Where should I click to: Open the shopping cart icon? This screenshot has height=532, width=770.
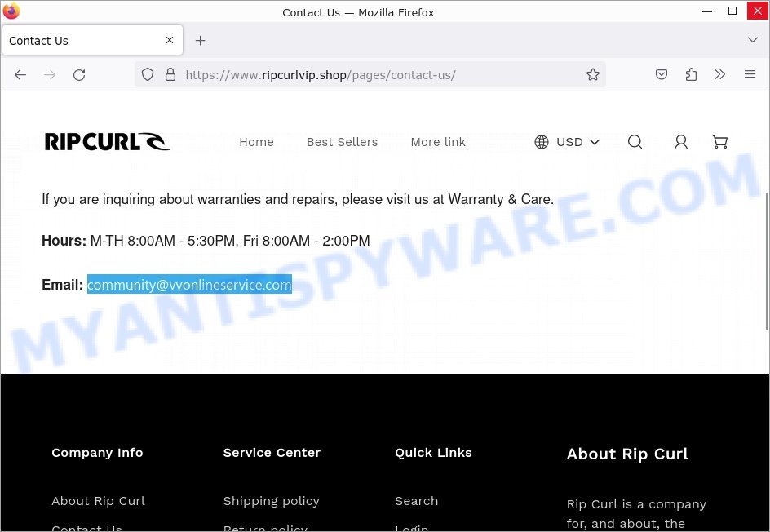tap(720, 141)
